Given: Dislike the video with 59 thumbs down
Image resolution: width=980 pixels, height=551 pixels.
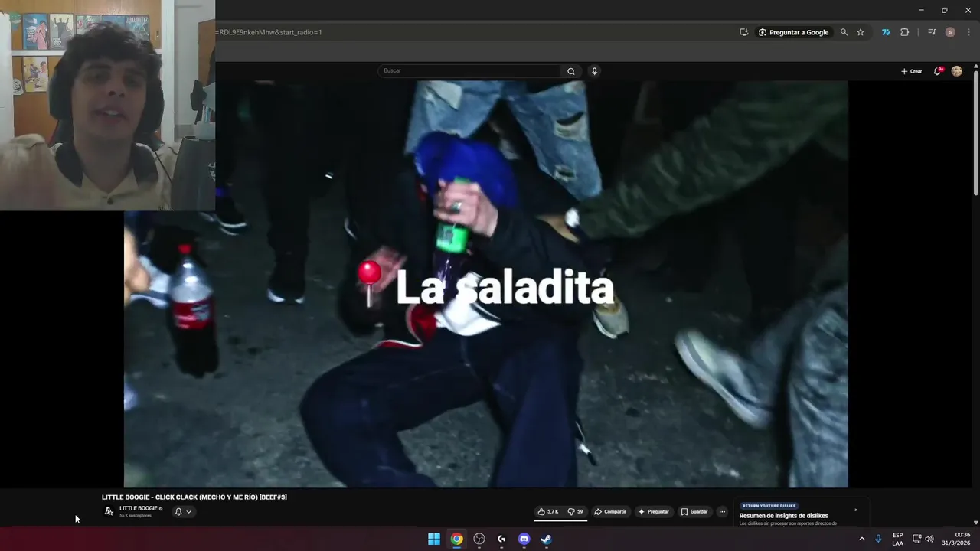Looking at the screenshot, I should coord(575,512).
